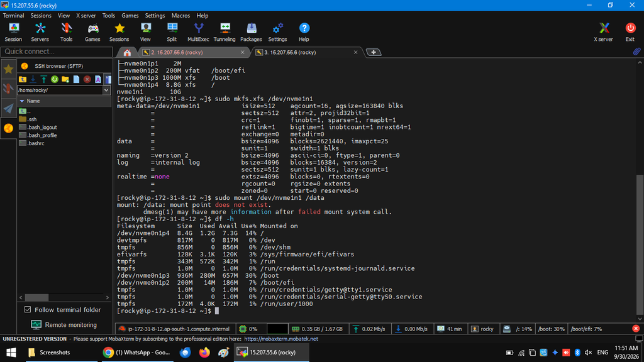This screenshot has width=644, height=362.
Task: Open Firefox from the Windows taskbar
Action: point(204,352)
